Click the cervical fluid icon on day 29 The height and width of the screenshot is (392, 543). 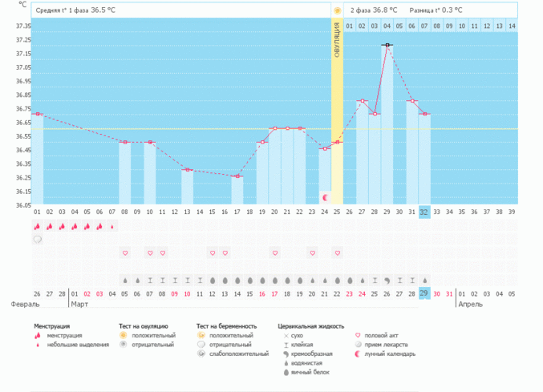[x=387, y=281]
